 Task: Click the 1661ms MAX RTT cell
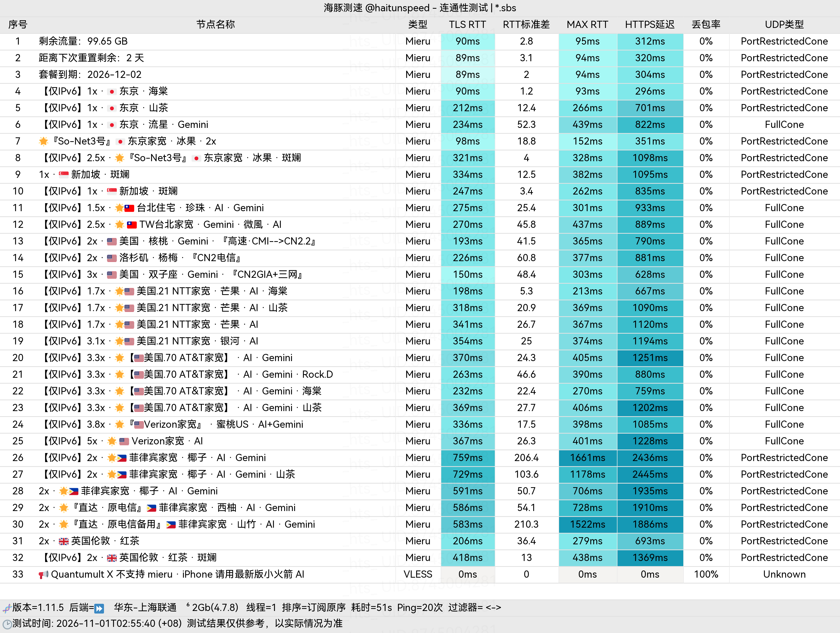588,458
